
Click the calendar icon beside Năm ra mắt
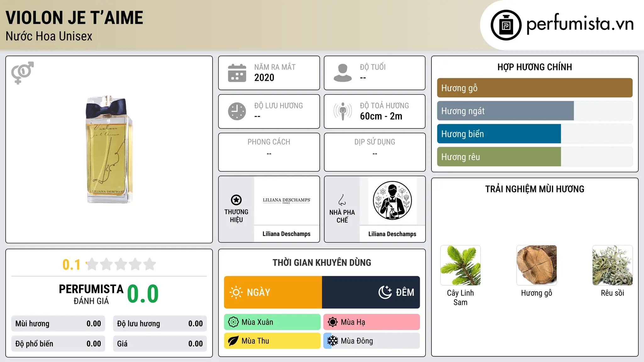tap(237, 73)
